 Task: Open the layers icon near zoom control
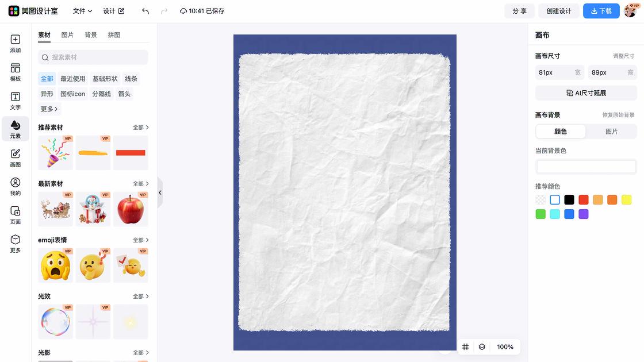coord(482,347)
